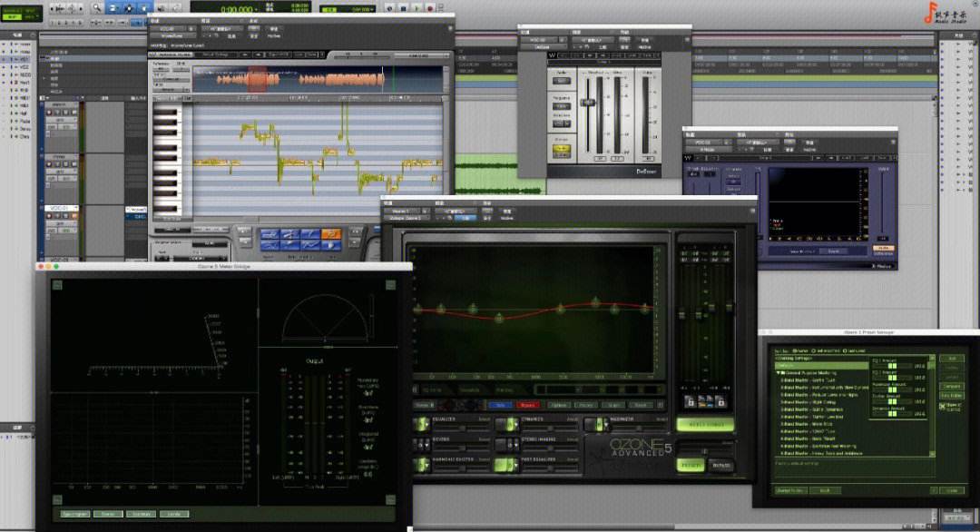The width and height of the screenshot is (980, 532).
Task: Click the bottom-left corner icon in Meter Bridge
Action: (57, 499)
